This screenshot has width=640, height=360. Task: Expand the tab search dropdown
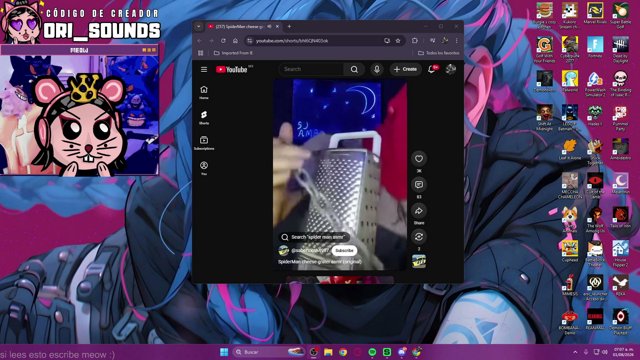(x=199, y=27)
